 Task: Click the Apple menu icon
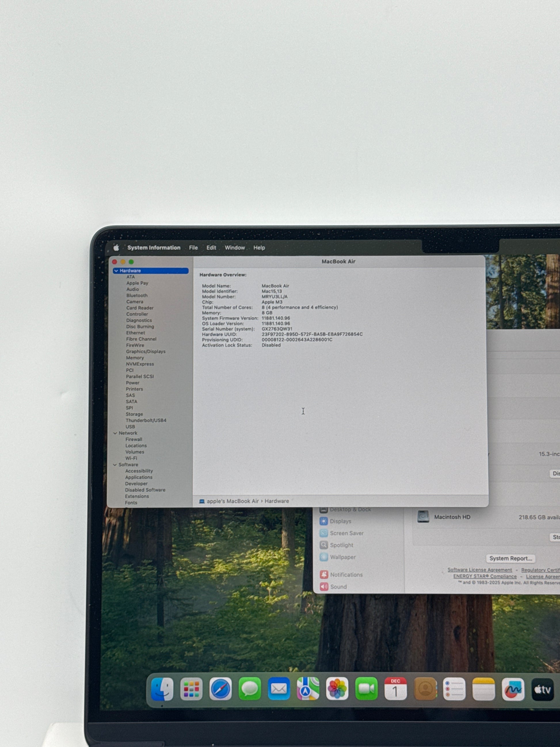click(116, 248)
